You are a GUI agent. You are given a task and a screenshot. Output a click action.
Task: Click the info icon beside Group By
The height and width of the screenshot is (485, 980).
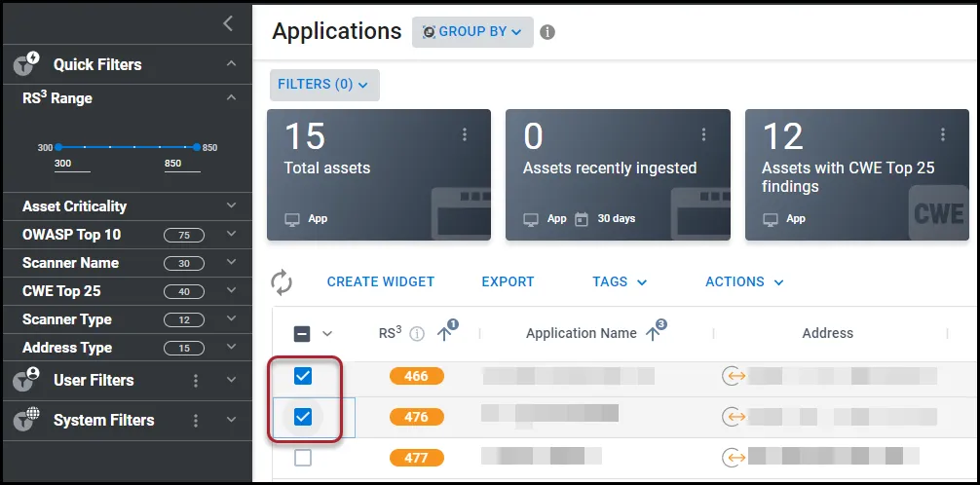[x=547, y=32]
